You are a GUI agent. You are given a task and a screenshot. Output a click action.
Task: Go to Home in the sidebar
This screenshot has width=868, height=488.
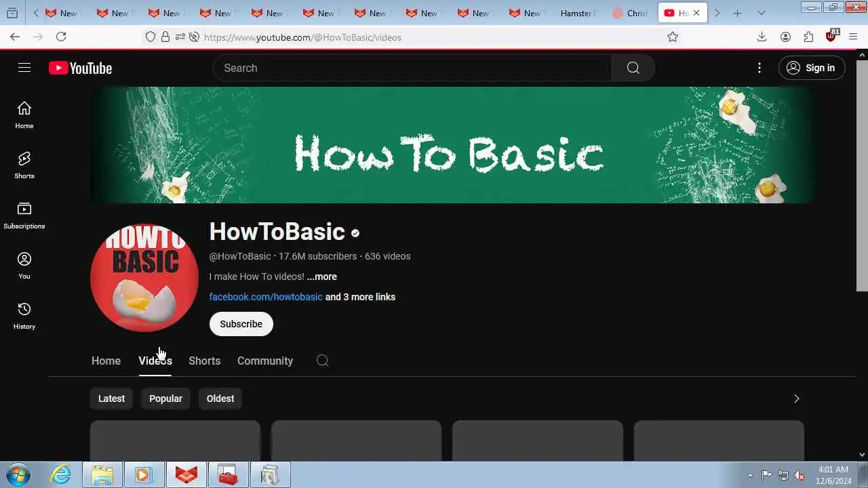click(x=24, y=115)
